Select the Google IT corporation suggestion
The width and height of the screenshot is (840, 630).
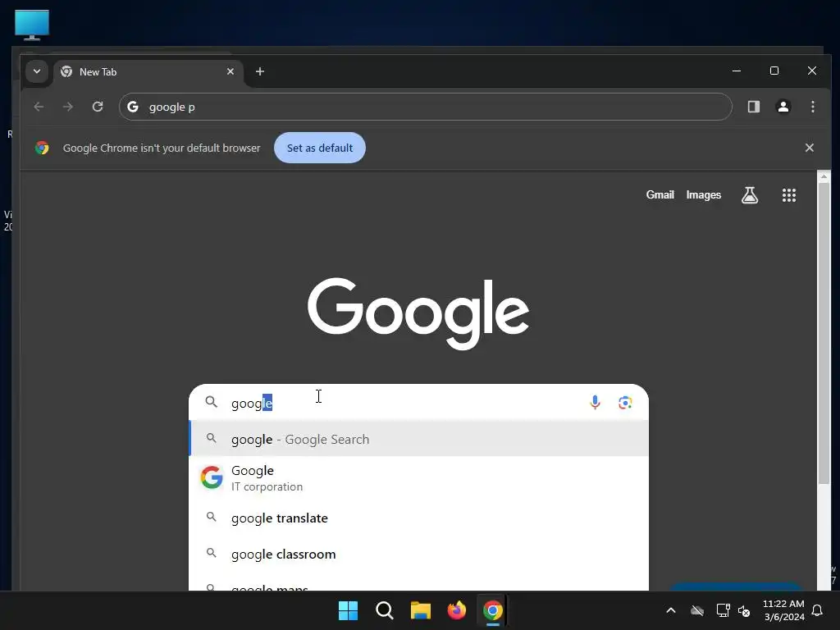[x=419, y=478]
